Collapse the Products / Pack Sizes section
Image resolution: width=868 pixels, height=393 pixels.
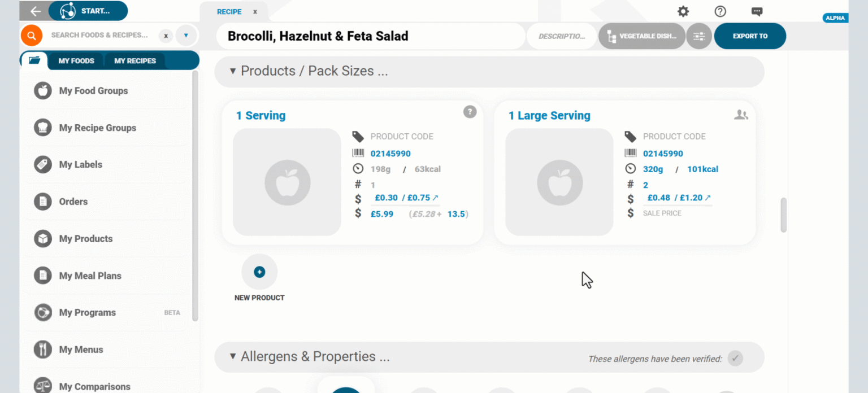coord(232,71)
